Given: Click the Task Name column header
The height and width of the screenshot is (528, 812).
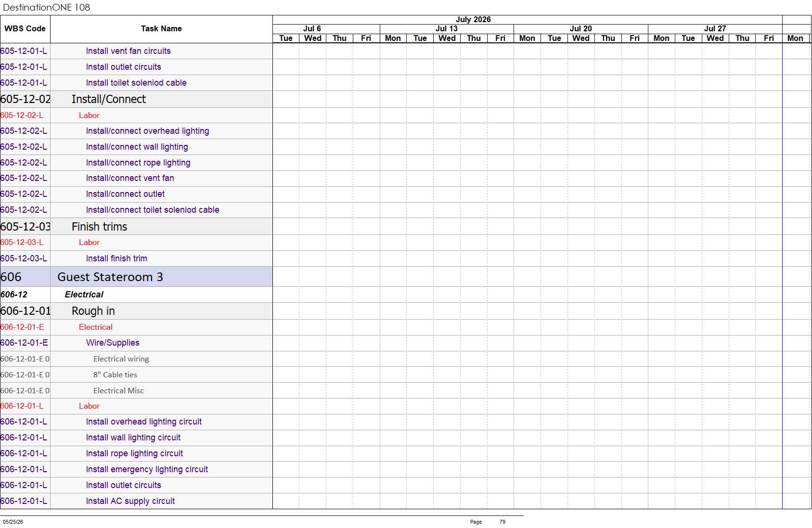Looking at the screenshot, I should pos(161,29).
